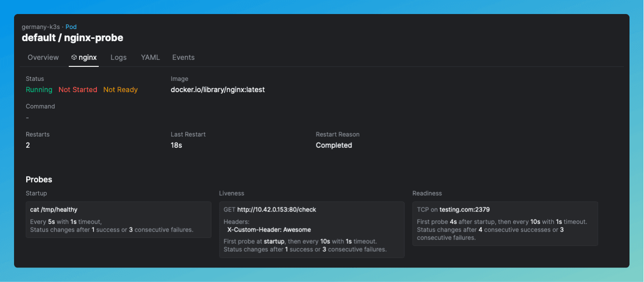Screen dimensions: 644x282
Task: Follow the Pod breadcrumb link
Action: 71,27
